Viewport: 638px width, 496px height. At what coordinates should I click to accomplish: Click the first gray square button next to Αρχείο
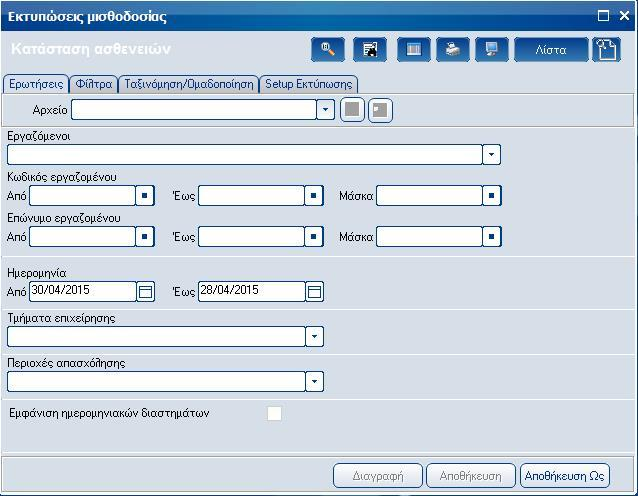click(x=352, y=110)
